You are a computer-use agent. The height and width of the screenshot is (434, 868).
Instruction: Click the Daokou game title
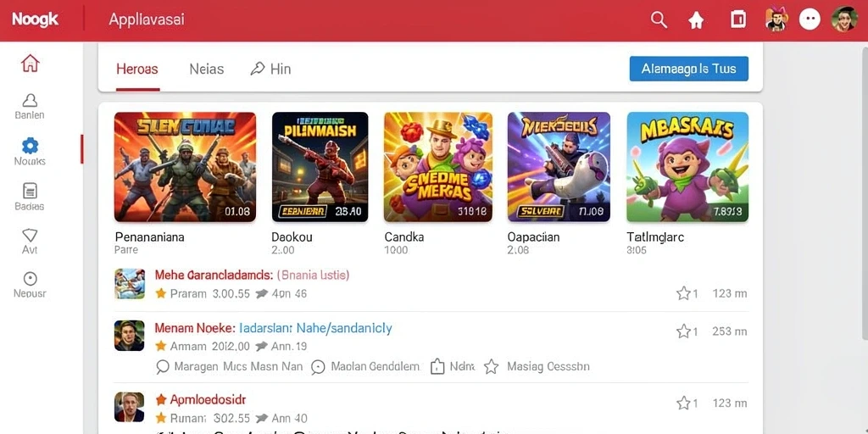(292, 237)
